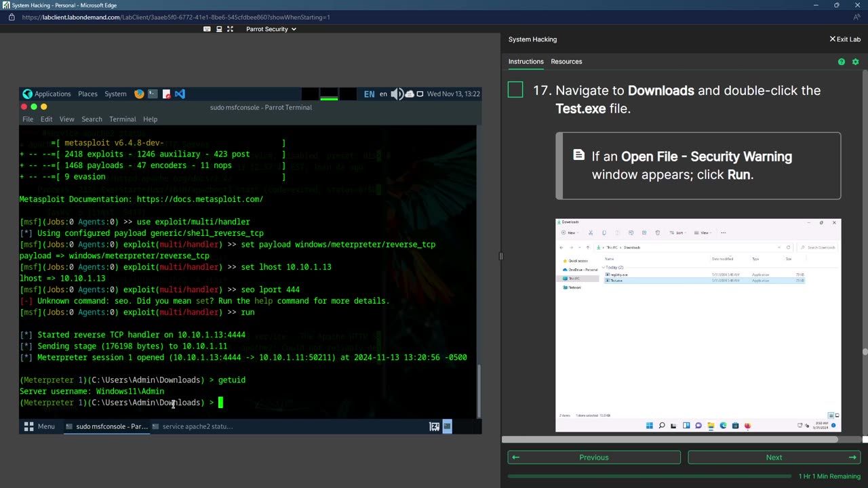This screenshot has width=868, height=488.
Task: Click the green system load monitor graph
Action: (329, 94)
